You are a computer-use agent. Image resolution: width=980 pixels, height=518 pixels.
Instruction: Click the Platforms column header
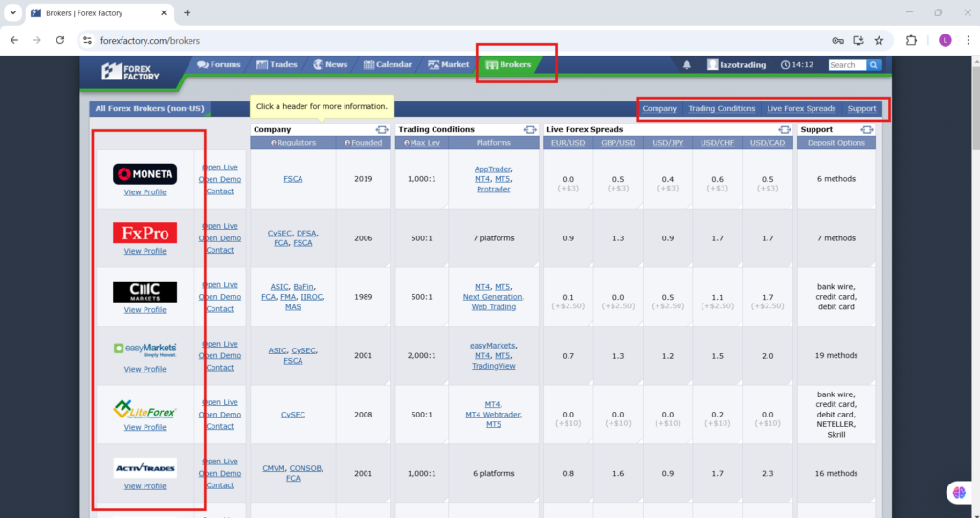click(494, 143)
